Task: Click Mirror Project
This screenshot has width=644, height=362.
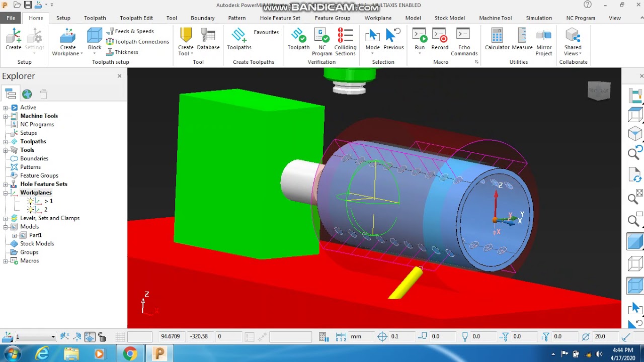Action: point(544,41)
